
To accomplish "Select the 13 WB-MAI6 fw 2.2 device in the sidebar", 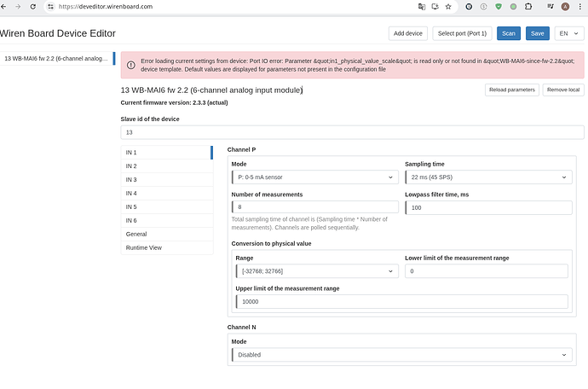I will tap(57, 59).
